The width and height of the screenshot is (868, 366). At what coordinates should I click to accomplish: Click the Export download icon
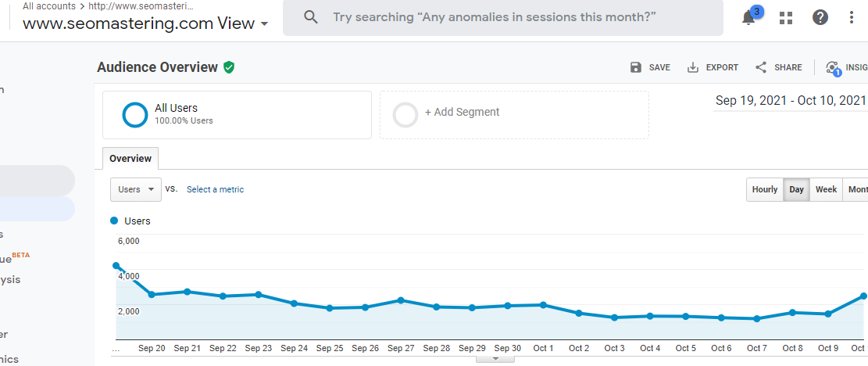click(693, 67)
